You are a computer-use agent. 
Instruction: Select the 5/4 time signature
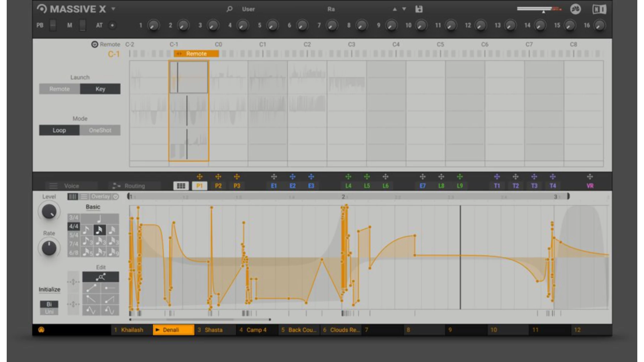[x=74, y=235]
